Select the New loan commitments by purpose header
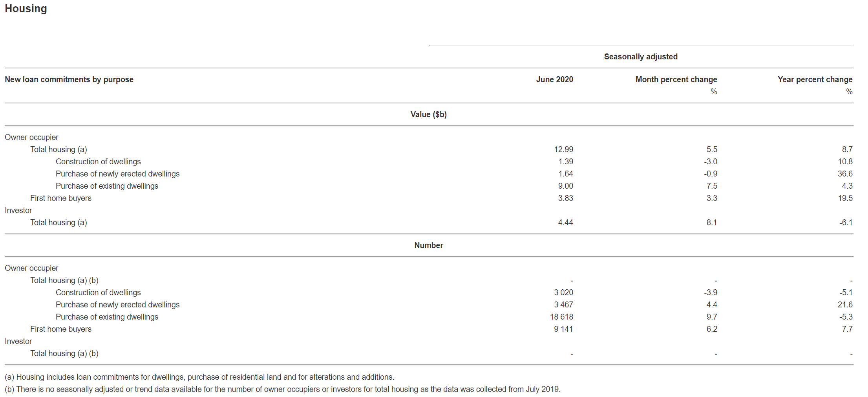This screenshot has height=397, width=868. pos(69,79)
